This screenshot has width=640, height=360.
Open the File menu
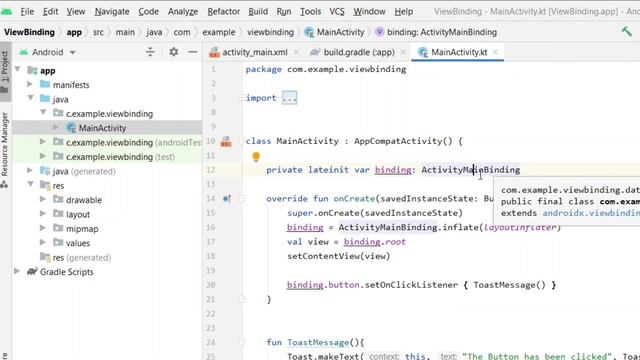click(x=27, y=11)
